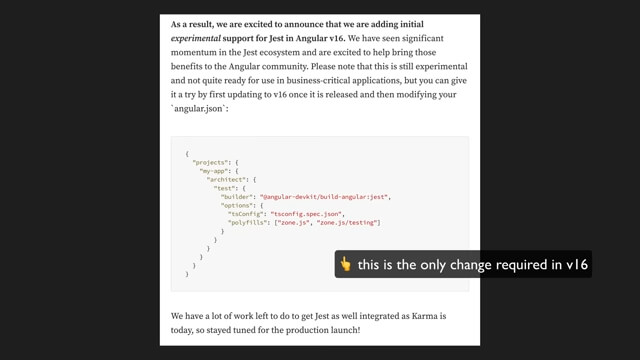The width and height of the screenshot is (640, 360).
Task: Click the "architect" key in the JSON
Action: click(226, 180)
